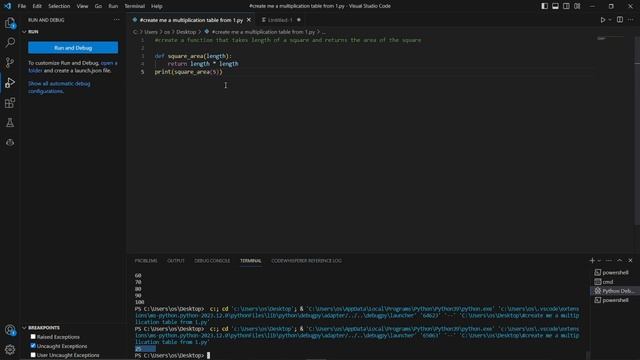The width and height of the screenshot is (640, 360).
Task: Click the VS Code logo in title bar
Action: click(x=7, y=6)
